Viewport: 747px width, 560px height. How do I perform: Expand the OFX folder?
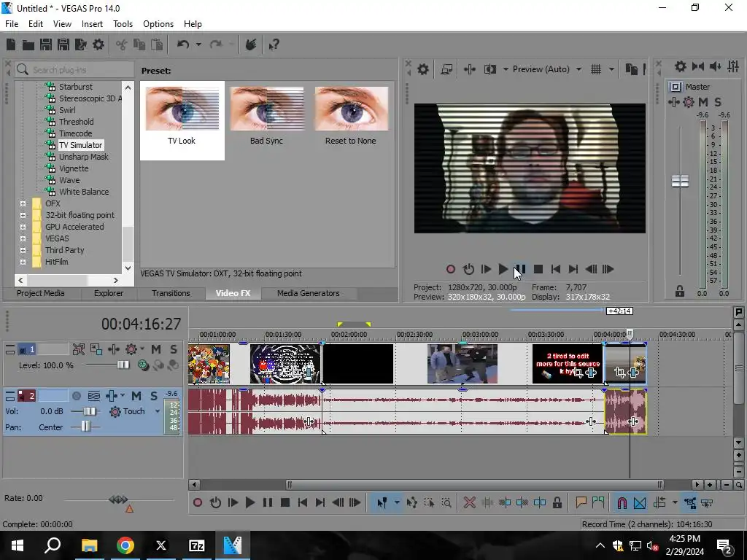click(x=23, y=203)
